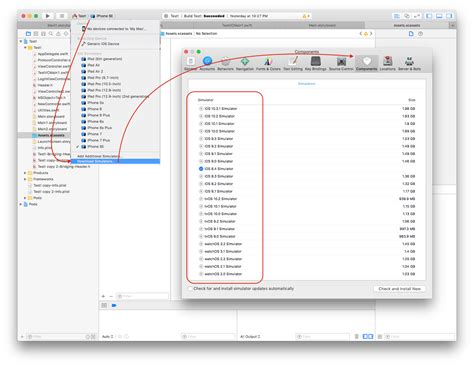Download the tvOS 10.2 Simulator

201,199
